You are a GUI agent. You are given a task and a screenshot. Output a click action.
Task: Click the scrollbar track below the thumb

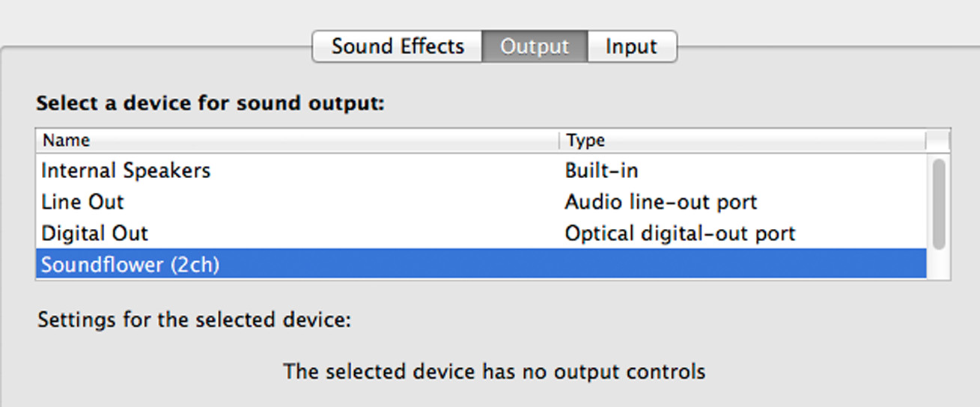click(939, 264)
